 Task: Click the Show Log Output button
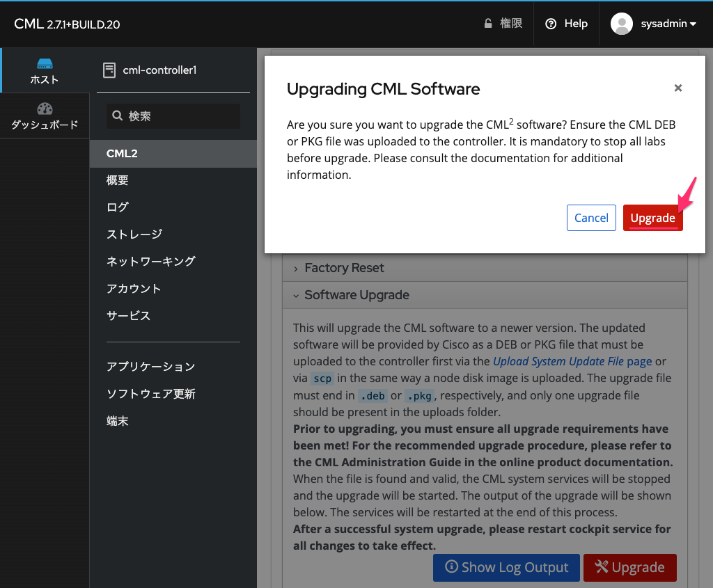pos(506,568)
